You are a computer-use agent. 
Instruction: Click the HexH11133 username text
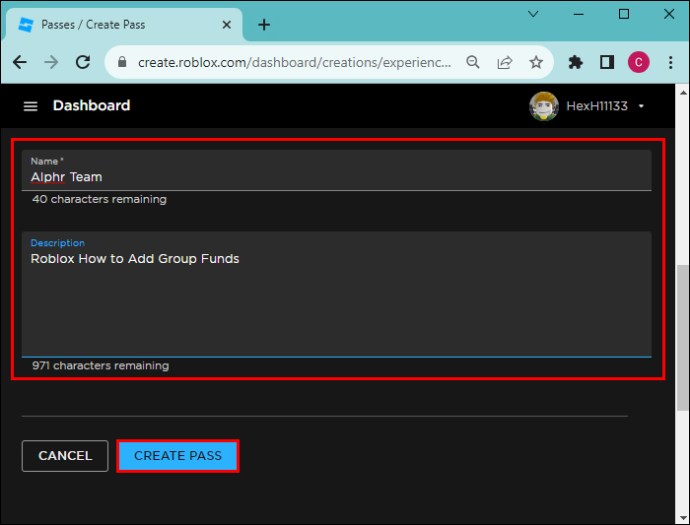click(x=597, y=106)
